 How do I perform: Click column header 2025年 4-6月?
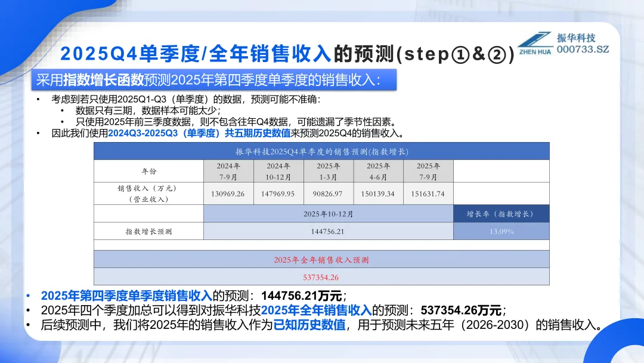(x=378, y=171)
